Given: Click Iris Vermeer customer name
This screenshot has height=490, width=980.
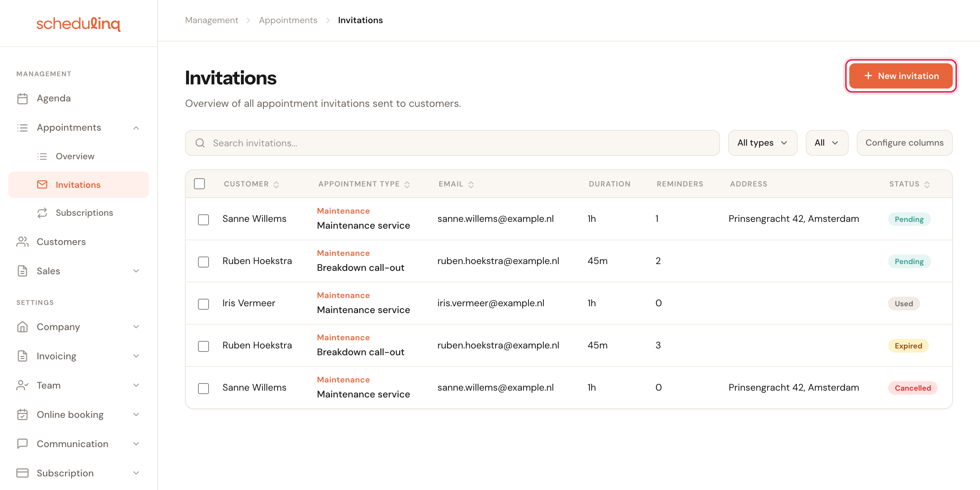Looking at the screenshot, I should coord(248,303).
